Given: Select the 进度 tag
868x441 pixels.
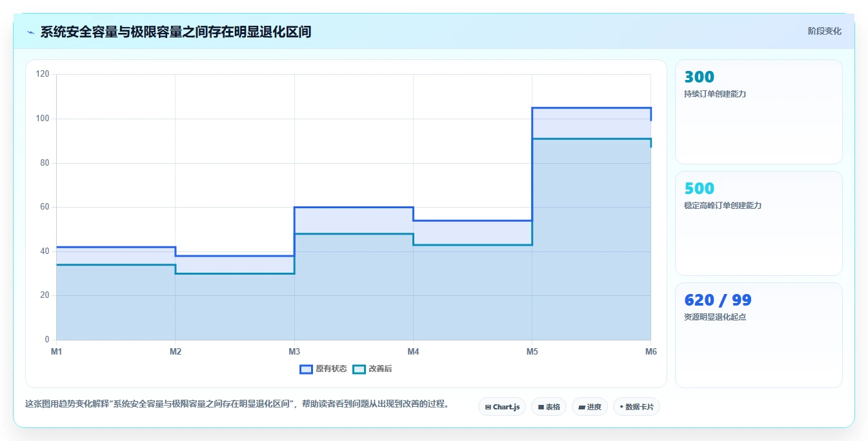Looking at the screenshot, I should (590, 407).
